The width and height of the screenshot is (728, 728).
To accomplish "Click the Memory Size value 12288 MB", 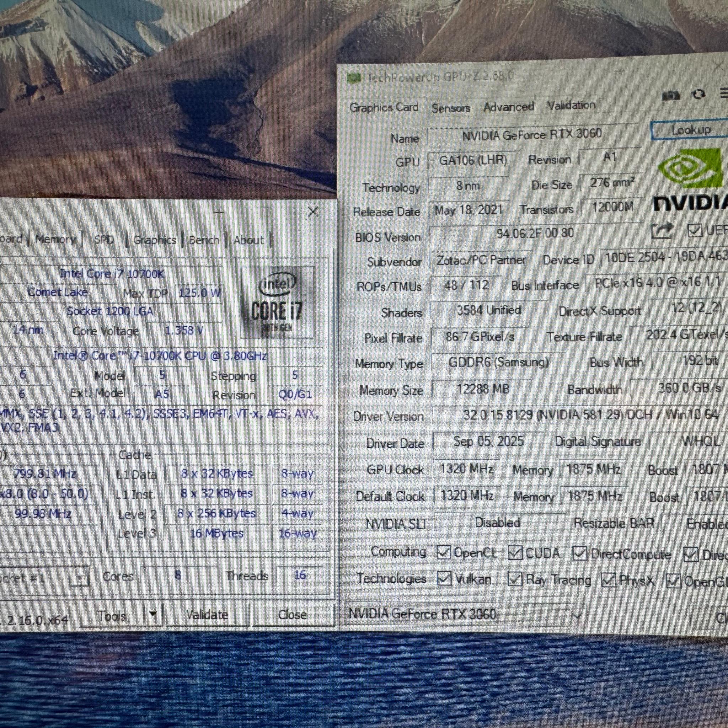I will click(x=483, y=389).
